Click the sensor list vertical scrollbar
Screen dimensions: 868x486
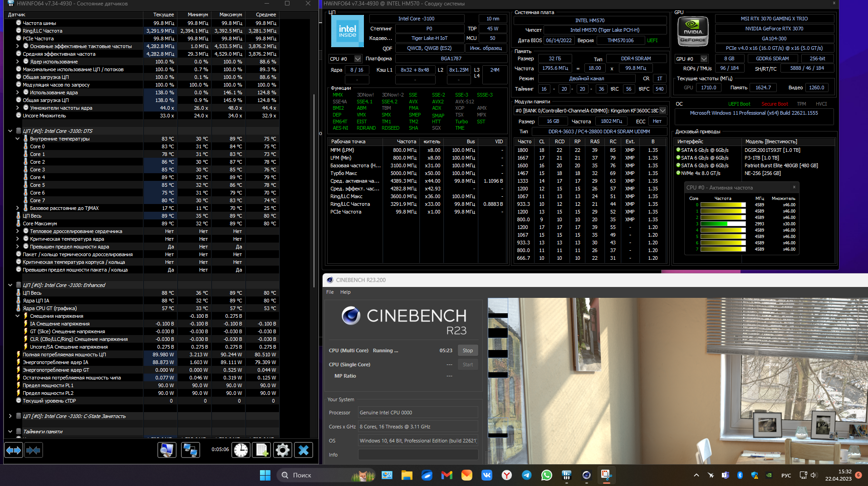(314, 190)
